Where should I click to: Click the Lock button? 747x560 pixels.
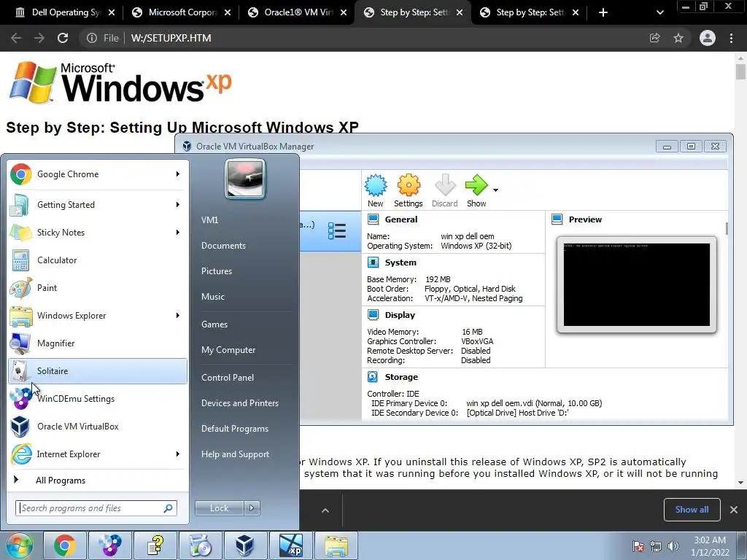tap(220, 508)
